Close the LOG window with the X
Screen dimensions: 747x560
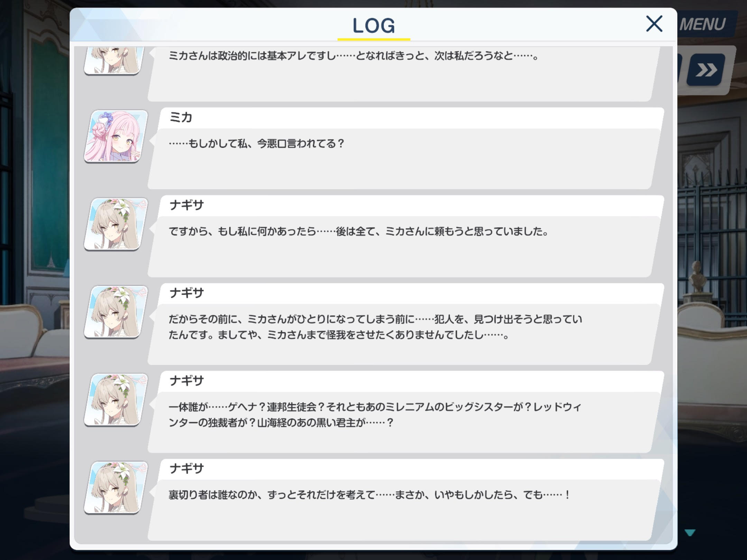(654, 24)
